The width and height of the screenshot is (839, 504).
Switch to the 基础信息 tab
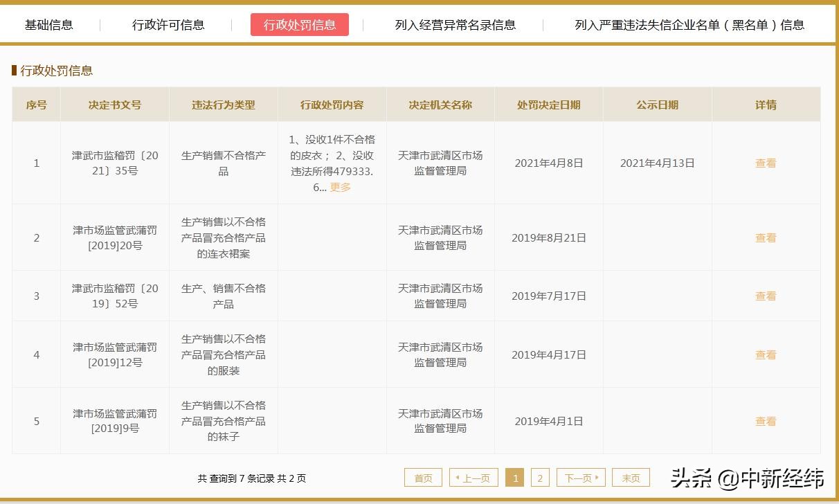point(48,24)
